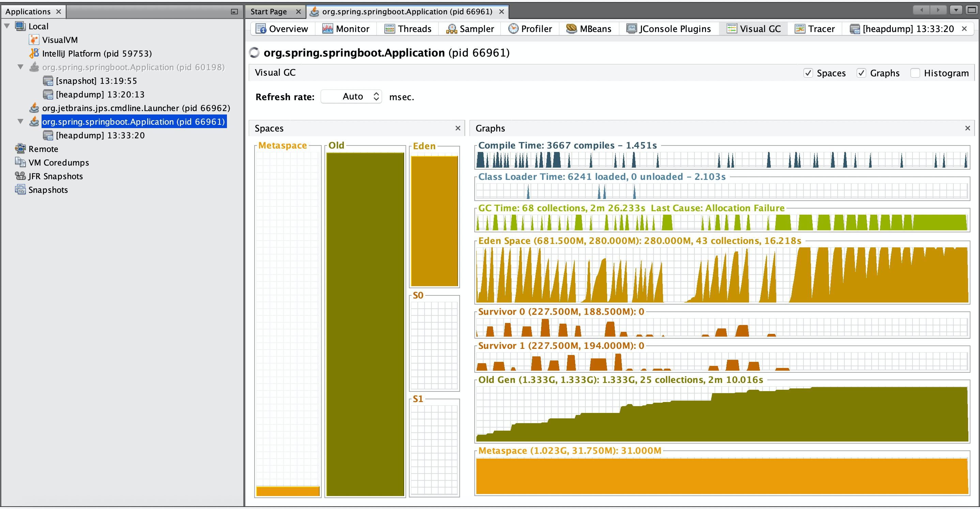This screenshot has height=509, width=980.
Task: Uncheck the Spaces checkbox
Action: click(808, 73)
